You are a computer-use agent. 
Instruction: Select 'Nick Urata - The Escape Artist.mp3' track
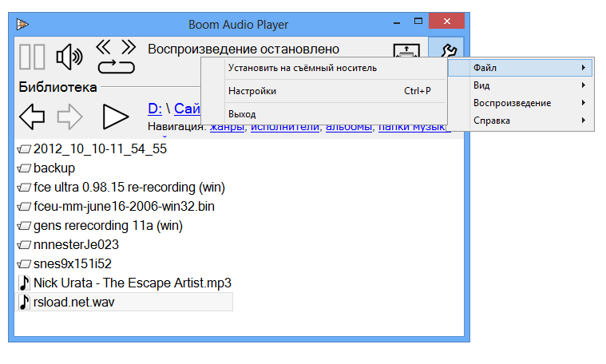click(133, 283)
